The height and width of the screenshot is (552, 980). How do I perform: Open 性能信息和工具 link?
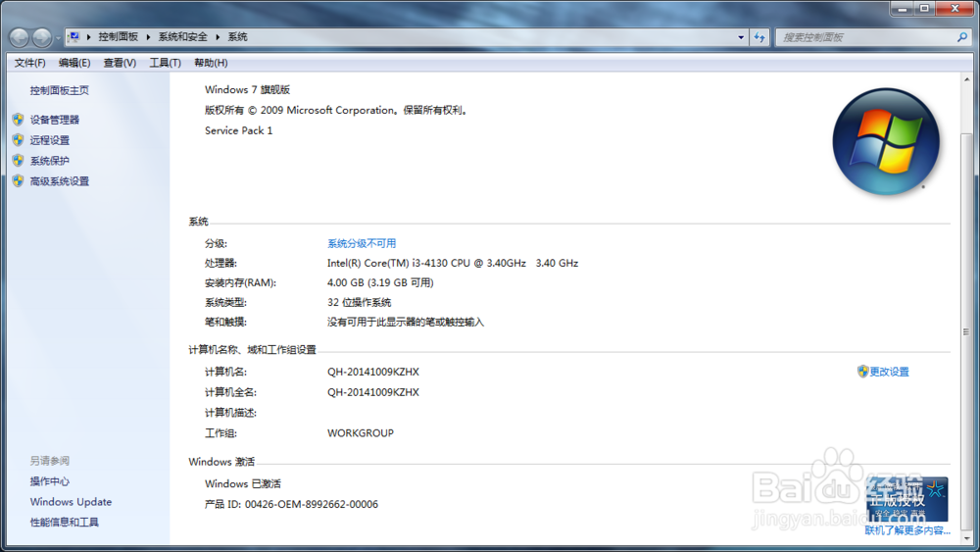65,522
